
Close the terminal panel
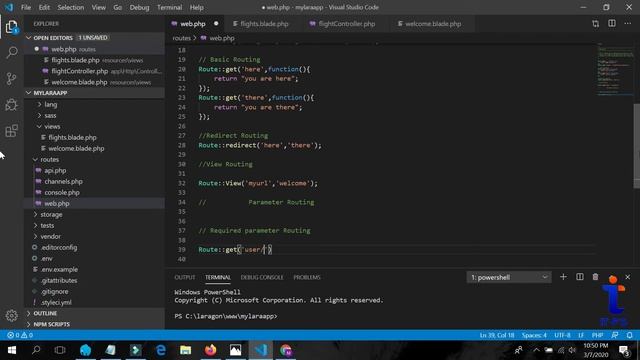pyautogui.click(x=628, y=277)
